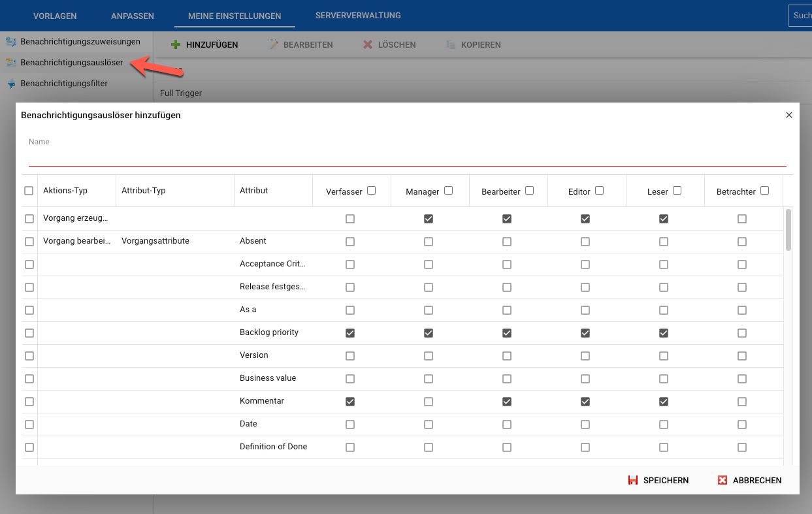This screenshot has height=514, width=812.
Task: Click the red Speichern disk icon
Action: coord(632,480)
